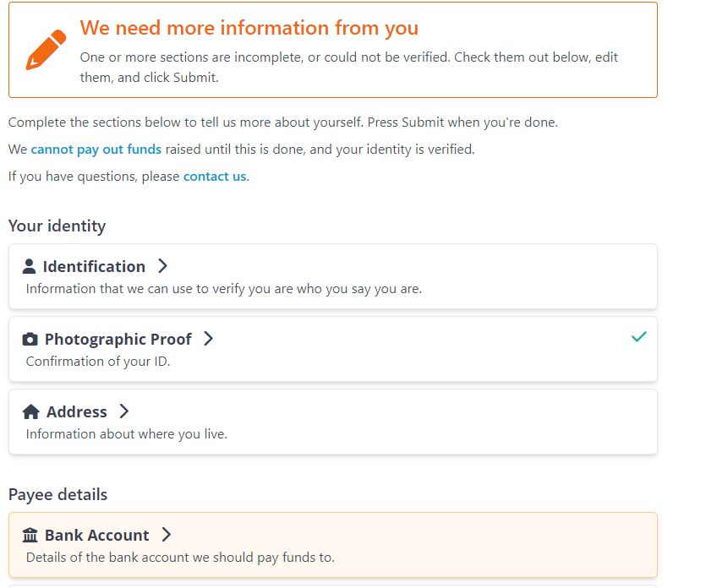The width and height of the screenshot is (717, 588).
Task: Open the Identification heading
Action: [x=94, y=267]
